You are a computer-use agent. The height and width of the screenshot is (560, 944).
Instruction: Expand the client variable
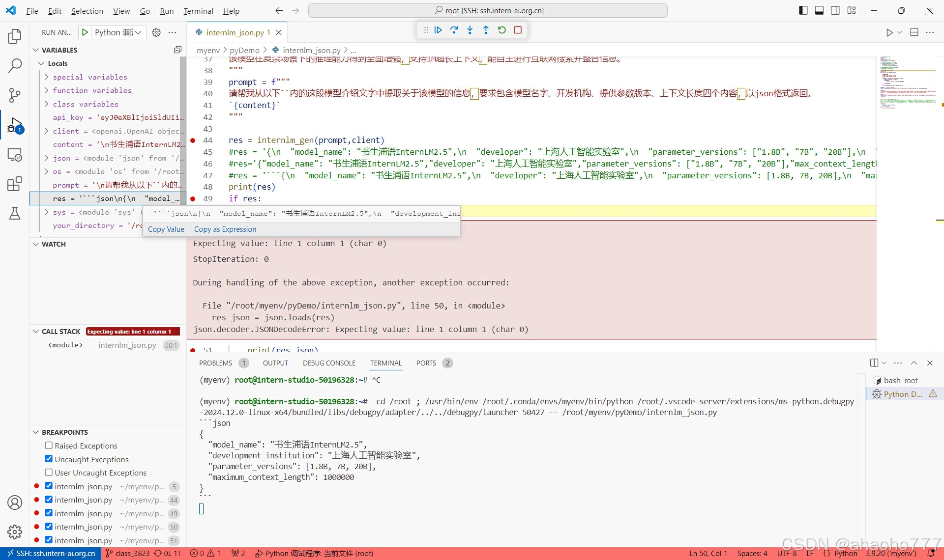coord(47,131)
